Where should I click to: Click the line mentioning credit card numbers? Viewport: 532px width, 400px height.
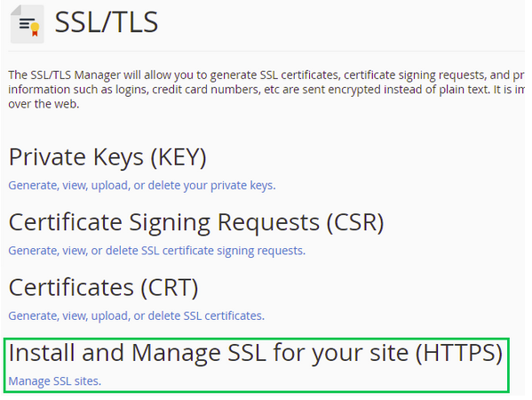pos(266,89)
